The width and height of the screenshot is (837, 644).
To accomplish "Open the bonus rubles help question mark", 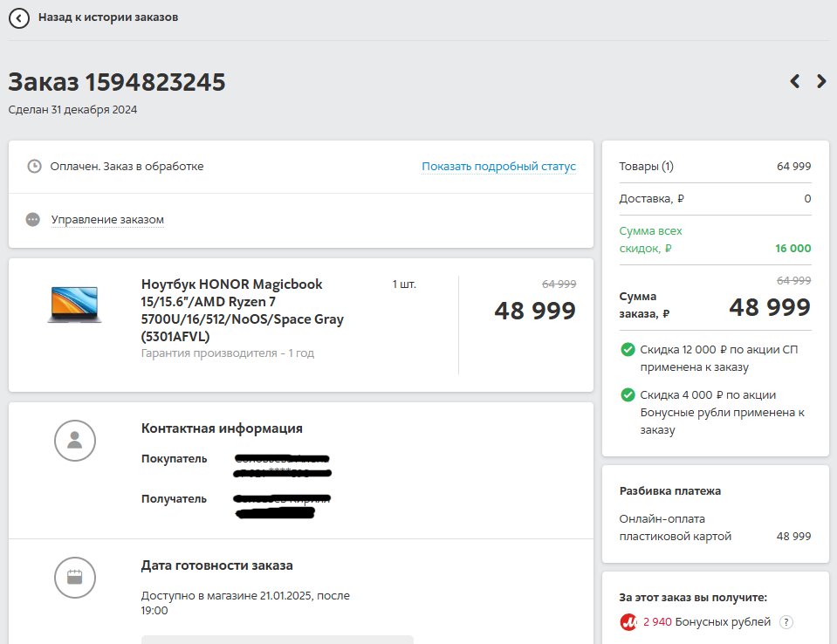I will pyautogui.click(x=786, y=622).
